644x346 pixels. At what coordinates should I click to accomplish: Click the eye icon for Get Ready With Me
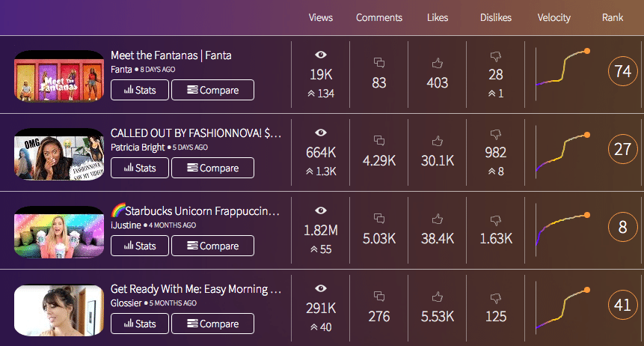coord(321,288)
